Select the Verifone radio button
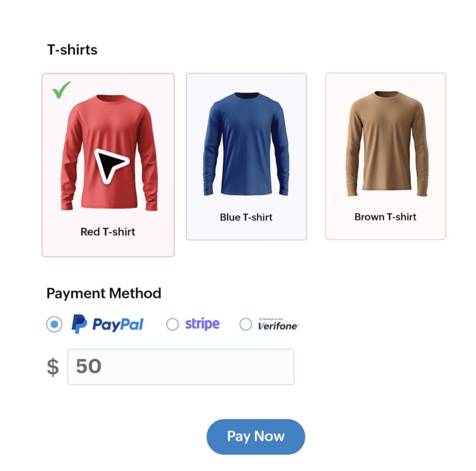Viewport: 476px width, 471px height. 245,324
